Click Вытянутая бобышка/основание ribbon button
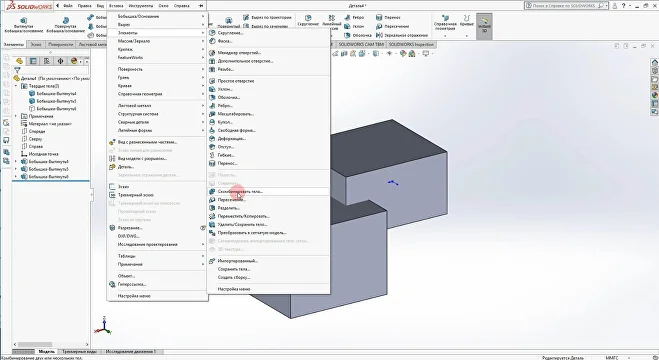This screenshot has height=360, width=659. click(24, 25)
